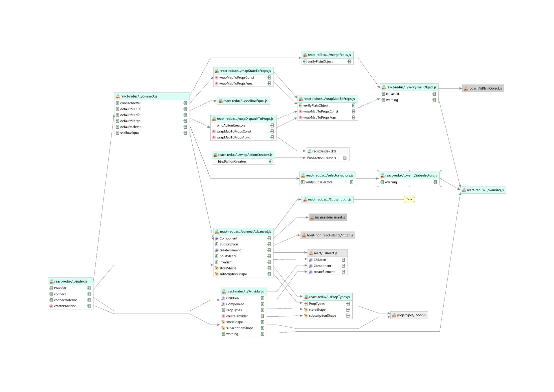The width and height of the screenshot is (554, 392).
Task: Select the connectAdvanc row in index.js
Action: [71, 300]
